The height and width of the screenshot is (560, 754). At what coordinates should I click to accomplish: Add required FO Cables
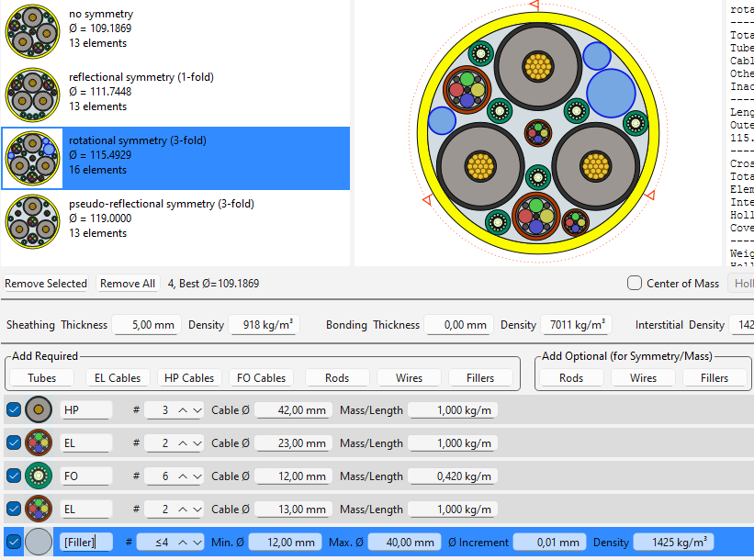[x=261, y=378]
